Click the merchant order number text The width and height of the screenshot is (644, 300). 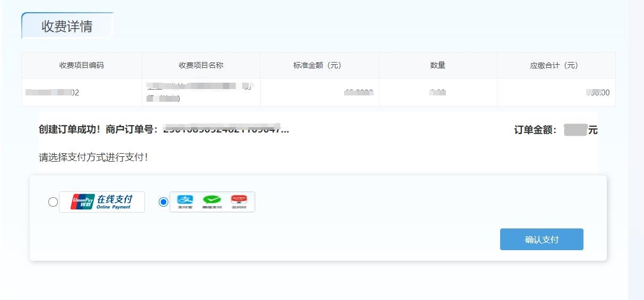coord(226,129)
